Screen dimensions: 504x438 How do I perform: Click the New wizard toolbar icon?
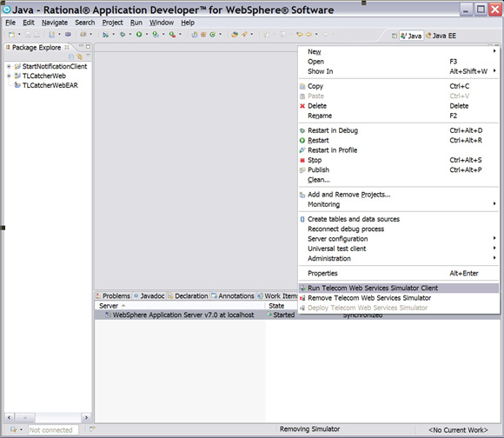(x=11, y=35)
